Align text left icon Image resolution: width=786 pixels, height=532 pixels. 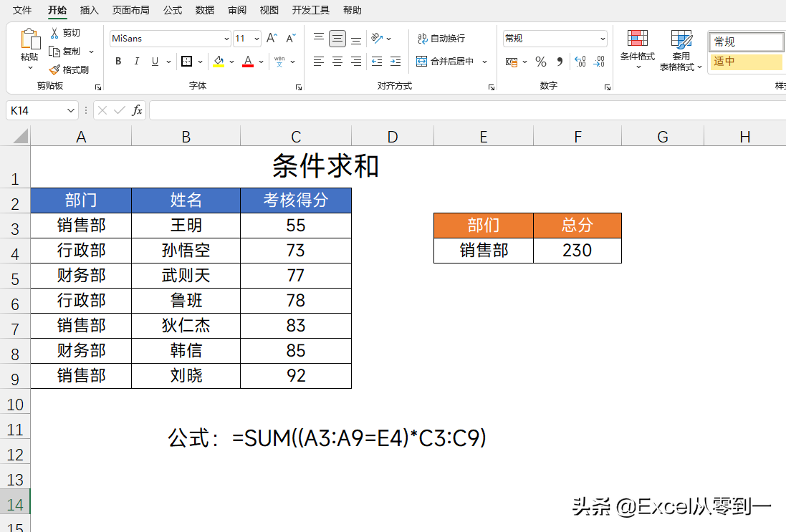click(x=319, y=61)
